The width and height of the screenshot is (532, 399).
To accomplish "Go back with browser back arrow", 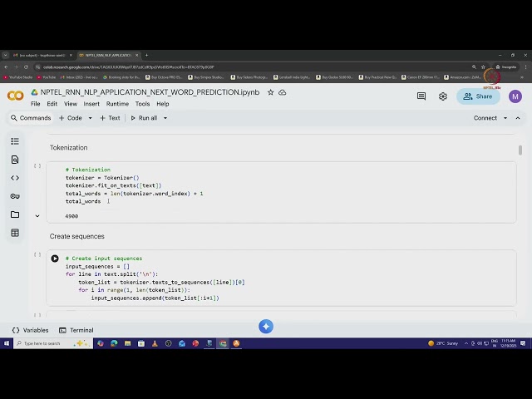I will click(6, 66).
